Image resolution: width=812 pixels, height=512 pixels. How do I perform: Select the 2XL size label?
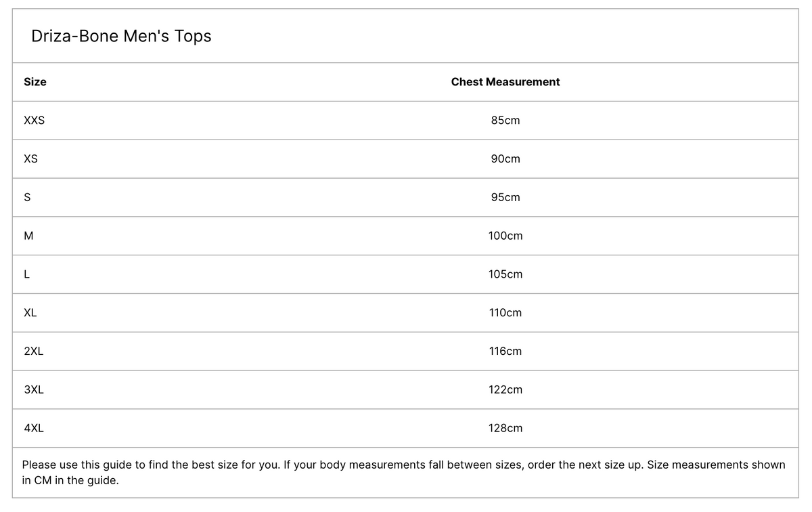tap(34, 351)
